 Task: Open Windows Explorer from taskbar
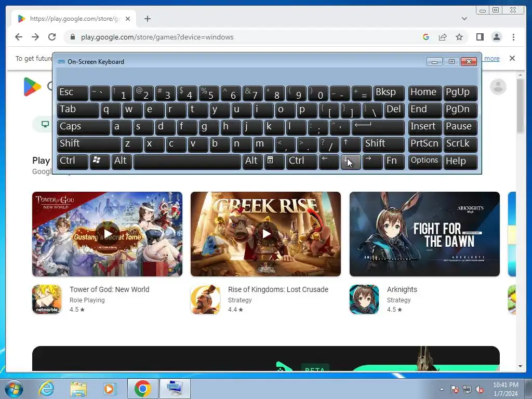point(78,389)
